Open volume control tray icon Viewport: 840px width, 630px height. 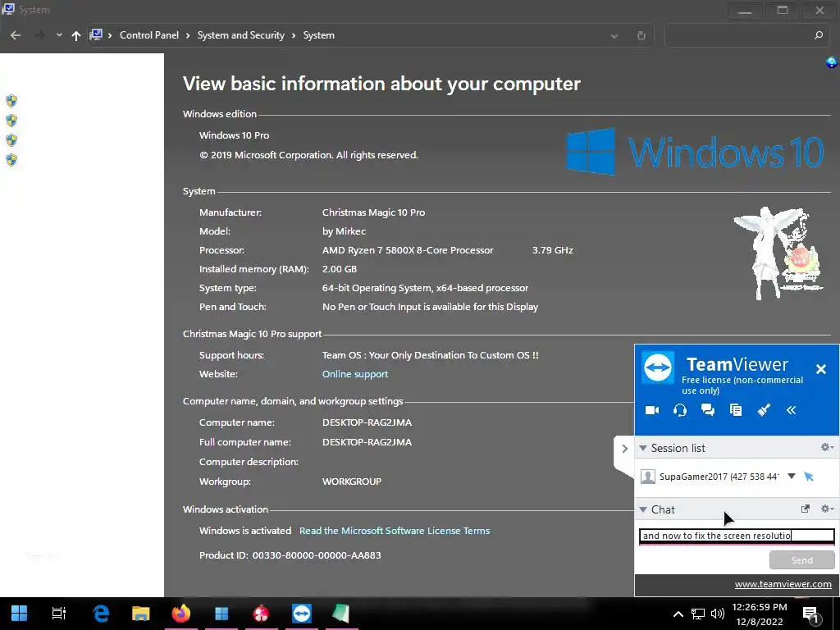pos(717,614)
